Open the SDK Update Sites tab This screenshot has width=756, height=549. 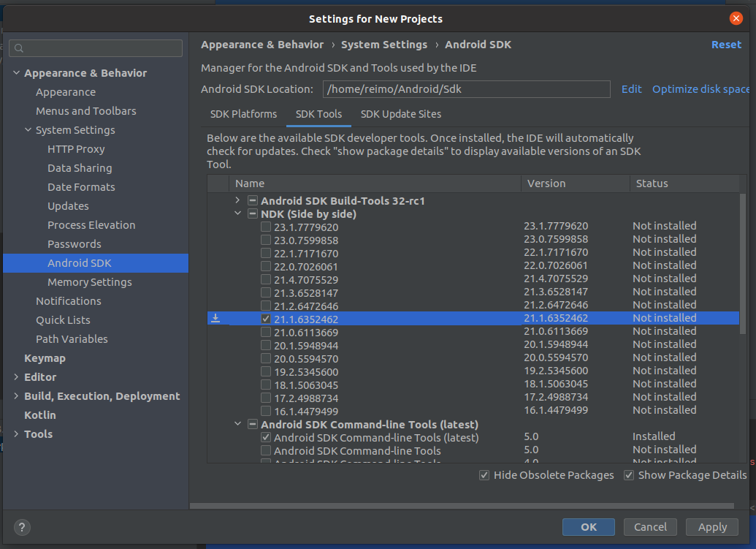pos(400,114)
